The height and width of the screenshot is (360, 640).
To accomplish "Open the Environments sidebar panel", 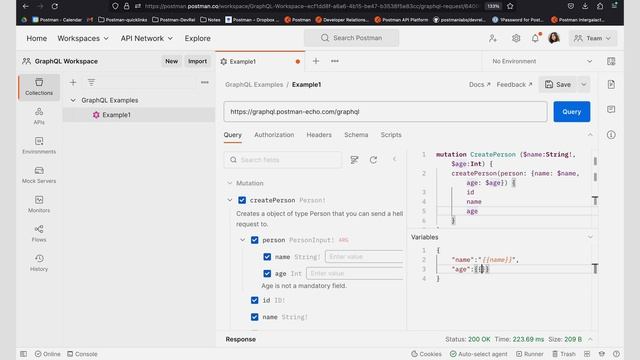I will [39, 145].
